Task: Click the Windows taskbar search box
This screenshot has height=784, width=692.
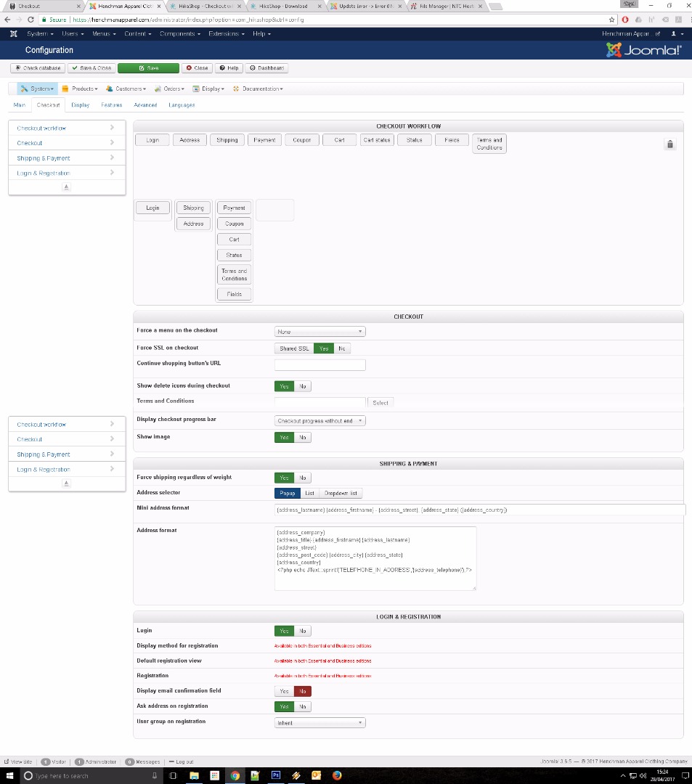Action: [x=91, y=775]
